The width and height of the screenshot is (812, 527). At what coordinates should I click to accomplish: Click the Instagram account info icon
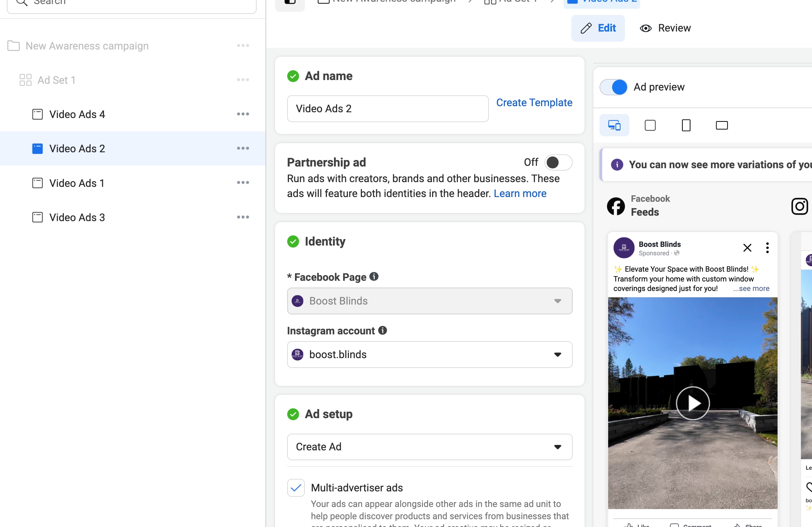pyautogui.click(x=383, y=330)
